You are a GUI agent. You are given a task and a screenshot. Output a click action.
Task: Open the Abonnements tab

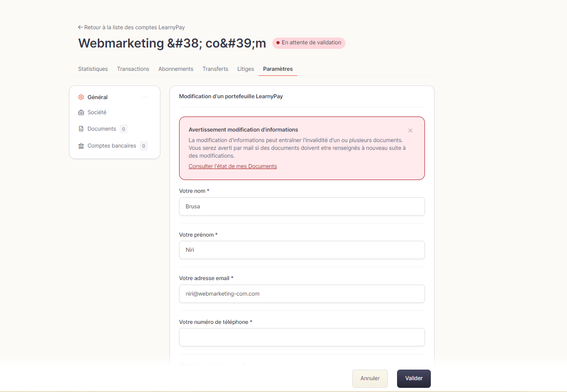coord(176,69)
